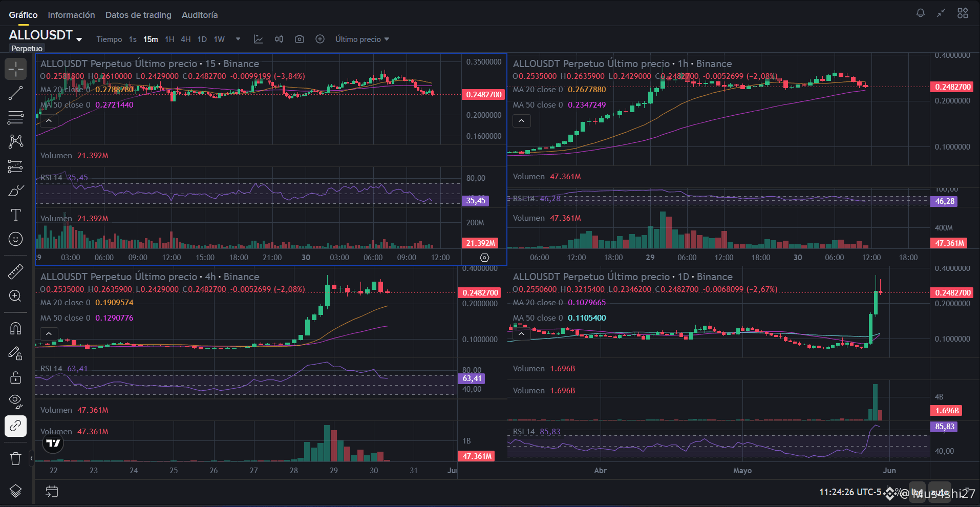Hide all drawings with eye icon
Image resolution: width=980 pixels, height=507 pixels.
coord(16,402)
